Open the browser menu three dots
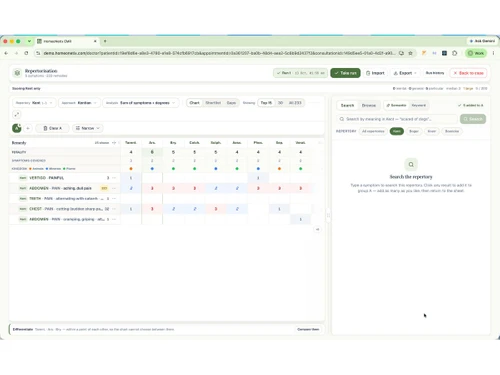 (x=493, y=53)
